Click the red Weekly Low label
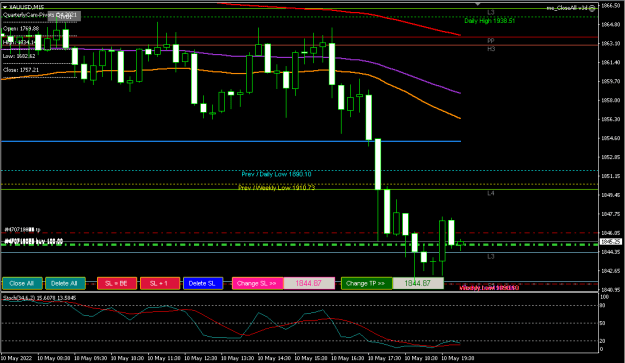Image resolution: width=625 pixels, height=363 pixels. click(489, 288)
